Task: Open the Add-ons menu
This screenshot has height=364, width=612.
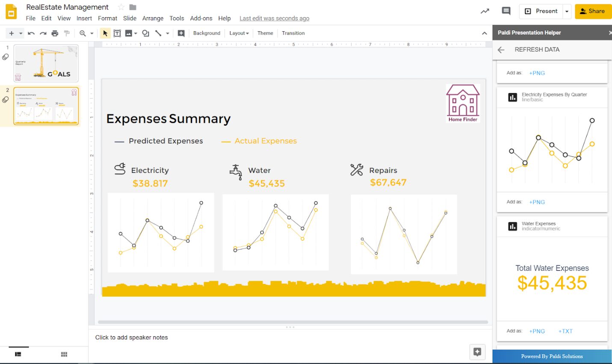Action: [x=201, y=18]
